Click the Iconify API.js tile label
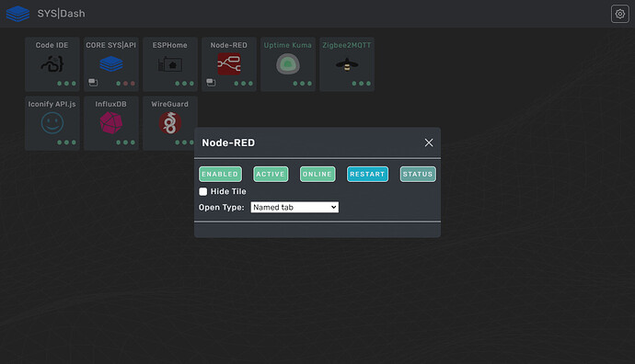Viewport: 635px width, 364px height. pyautogui.click(x=52, y=105)
